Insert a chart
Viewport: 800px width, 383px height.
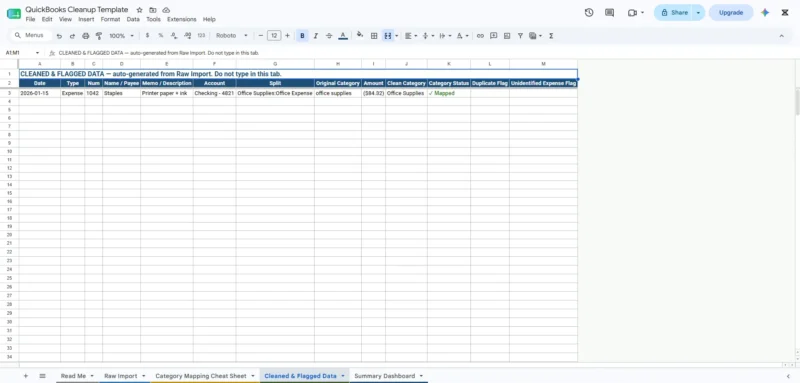click(507, 36)
